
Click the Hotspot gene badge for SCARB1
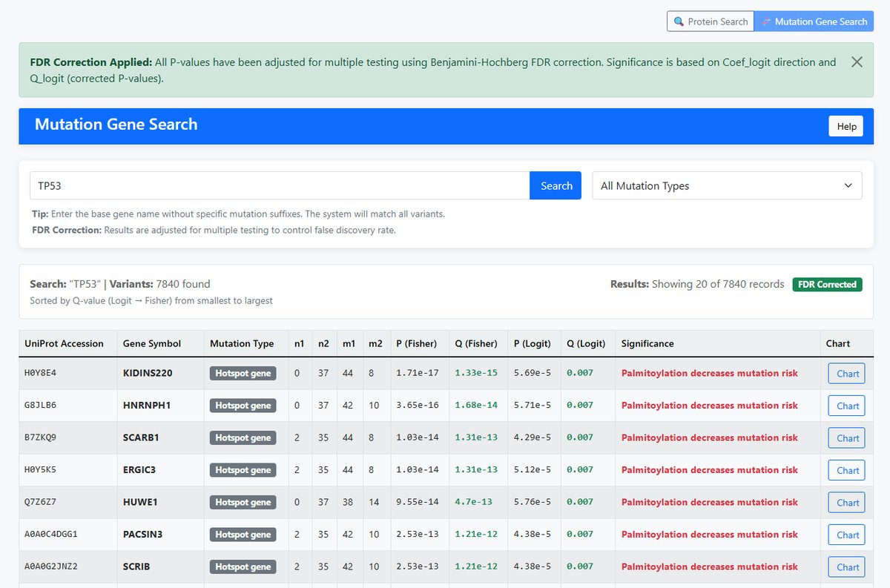(x=243, y=437)
